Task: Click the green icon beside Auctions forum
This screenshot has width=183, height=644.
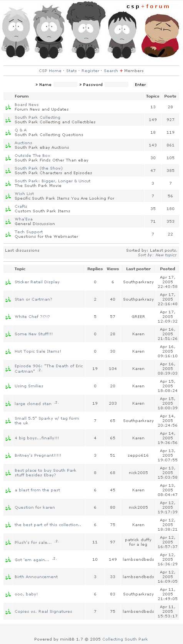Action: click(x=8, y=145)
